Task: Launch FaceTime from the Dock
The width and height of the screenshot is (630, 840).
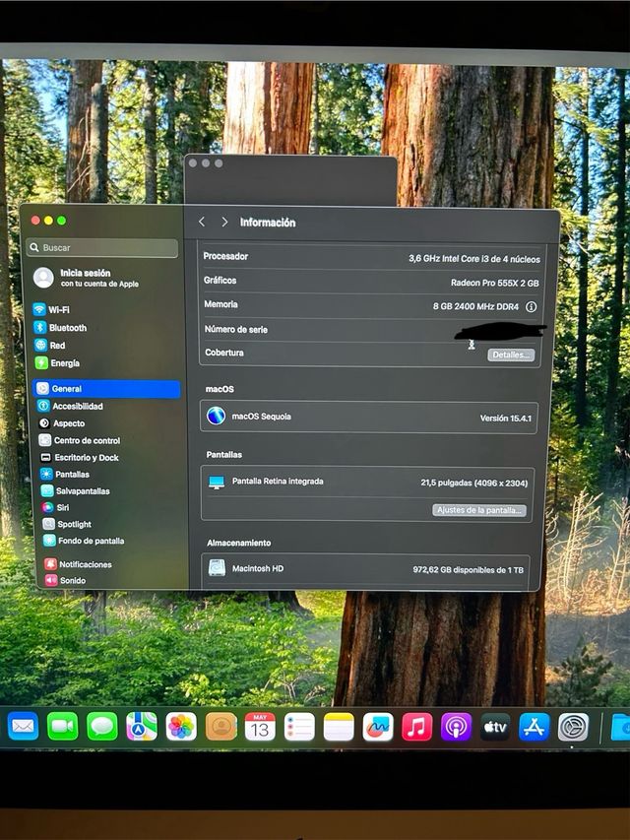Action: pos(62,727)
